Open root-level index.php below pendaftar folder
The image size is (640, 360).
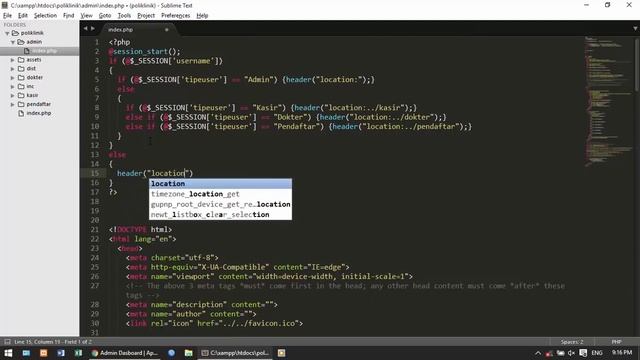click(x=39, y=113)
